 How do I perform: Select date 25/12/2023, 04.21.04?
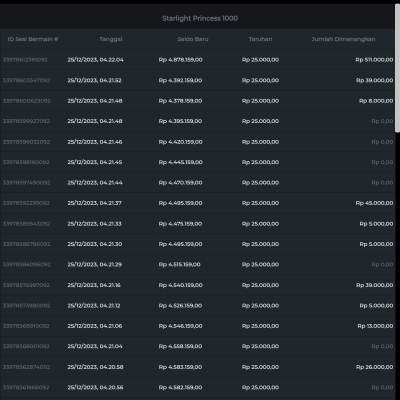(95, 346)
